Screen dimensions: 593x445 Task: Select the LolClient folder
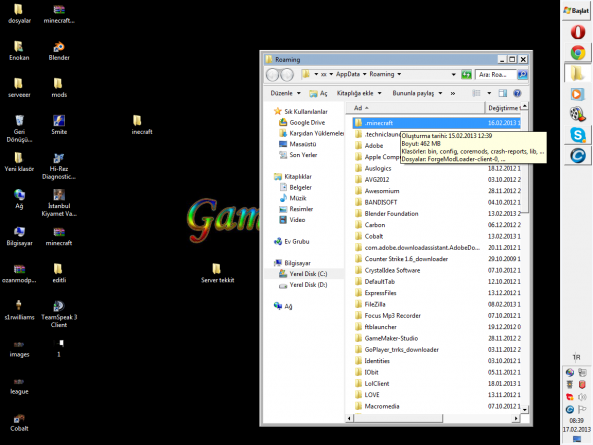click(x=372, y=384)
